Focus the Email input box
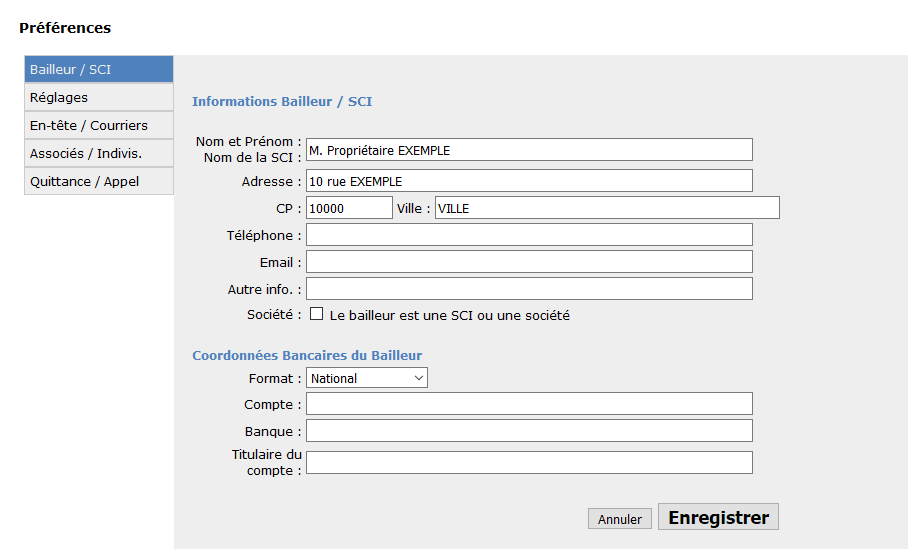This screenshot has width=908, height=550. click(x=528, y=262)
